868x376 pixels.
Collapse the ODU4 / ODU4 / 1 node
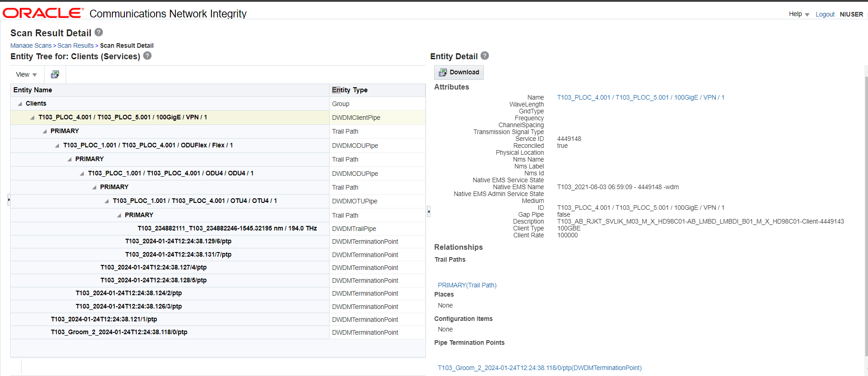tap(82, 174)
